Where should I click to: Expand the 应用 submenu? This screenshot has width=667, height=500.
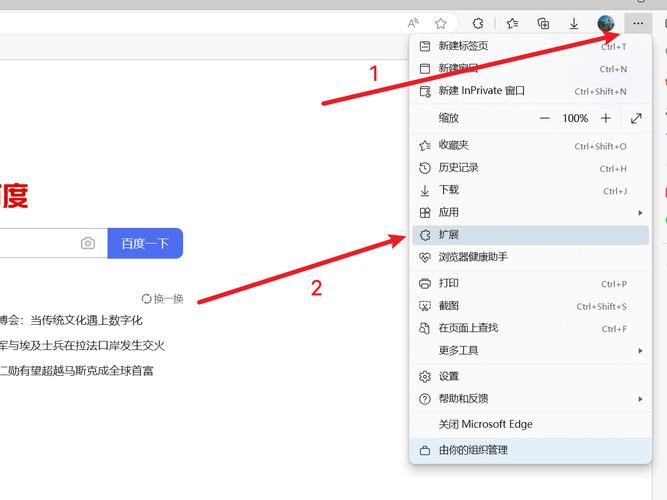(x=530, y=212)
